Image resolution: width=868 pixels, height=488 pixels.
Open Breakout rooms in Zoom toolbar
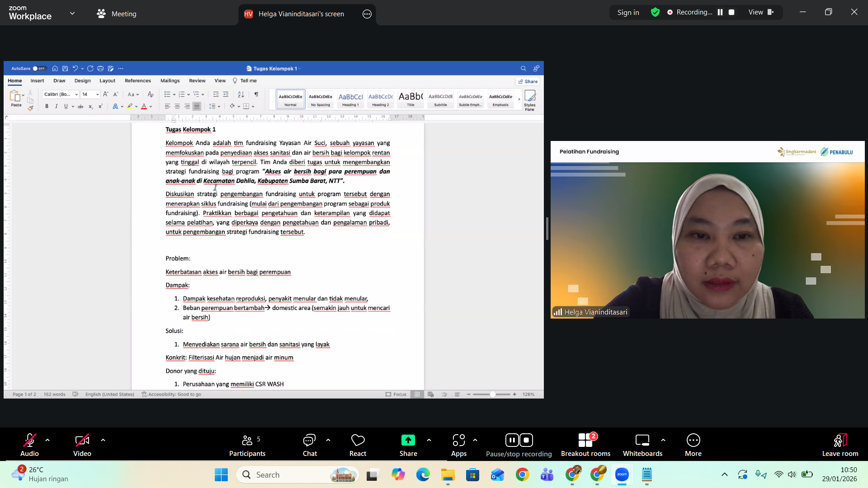pos(585,445)
